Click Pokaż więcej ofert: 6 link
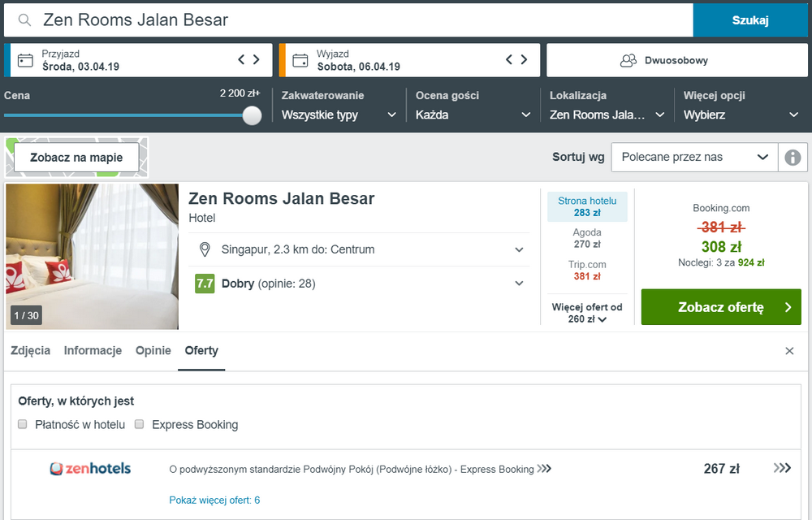This screenshot has width=812, height=520. coord(214,500)
